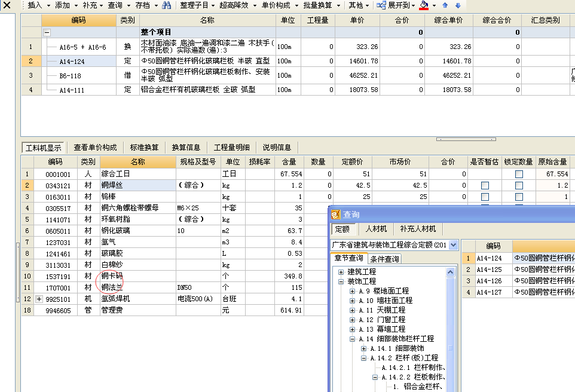575x392 pixels.
Task: Collapse A.14 细部装饰栏杆工程 node
Action: coord(353,339)
